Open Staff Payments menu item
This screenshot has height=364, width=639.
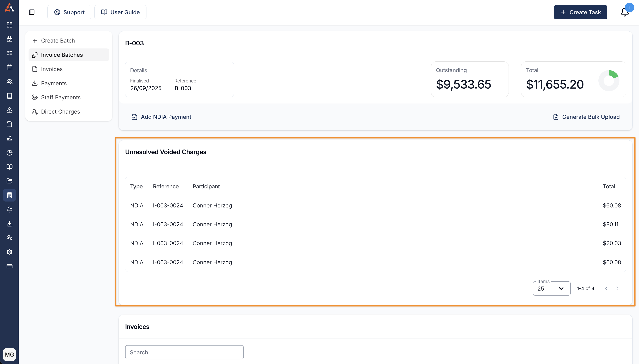(x=61, y=98)
